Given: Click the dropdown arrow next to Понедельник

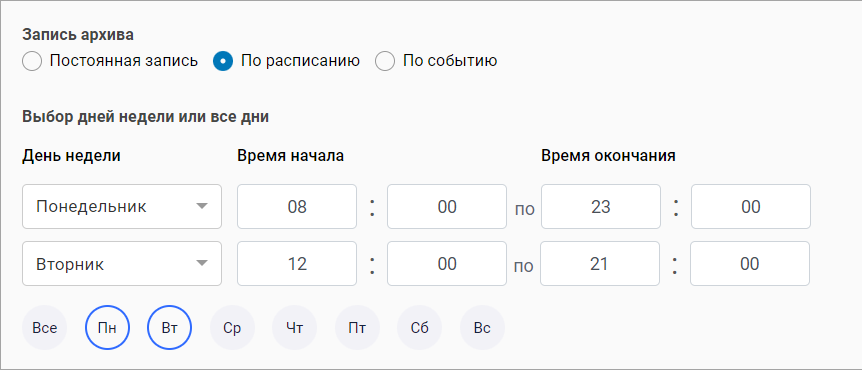Looking at the screenshot, I should coord(202,206).
